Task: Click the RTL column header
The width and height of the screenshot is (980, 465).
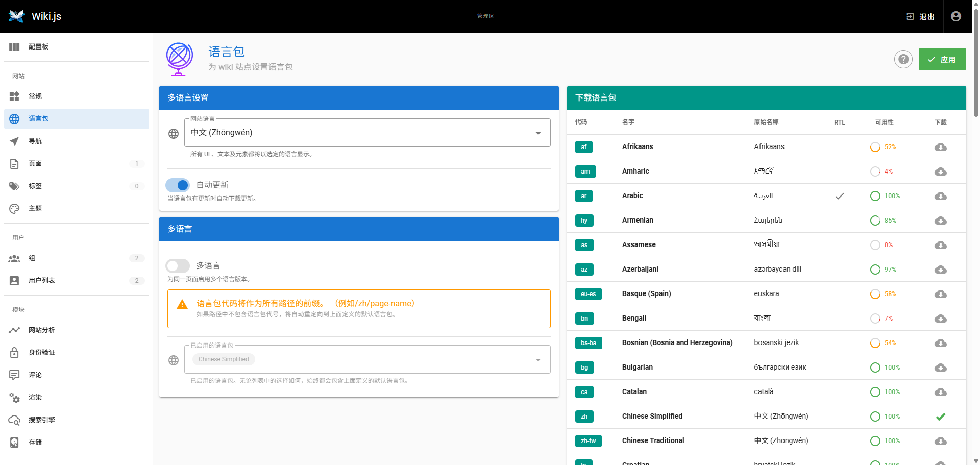Action: [x=840, y=123]
